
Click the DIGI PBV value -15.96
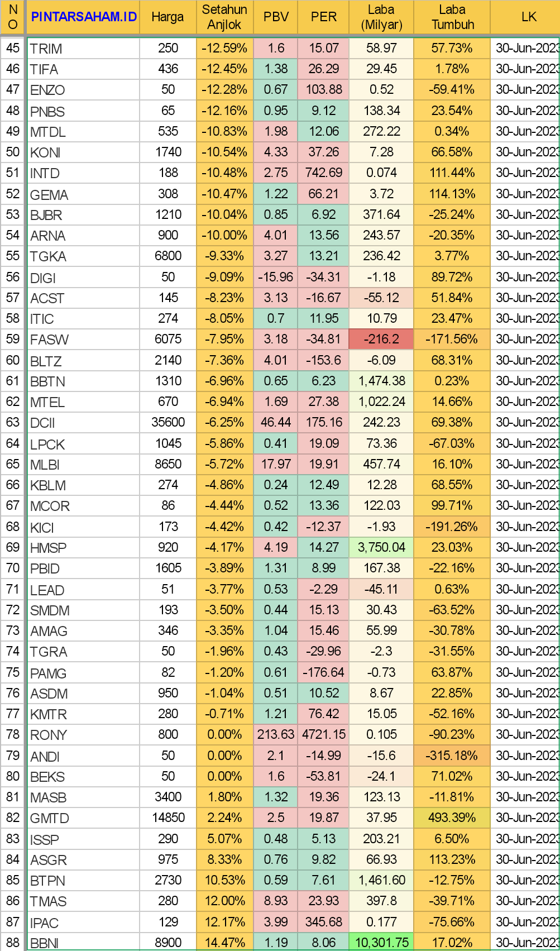point(276,277)
